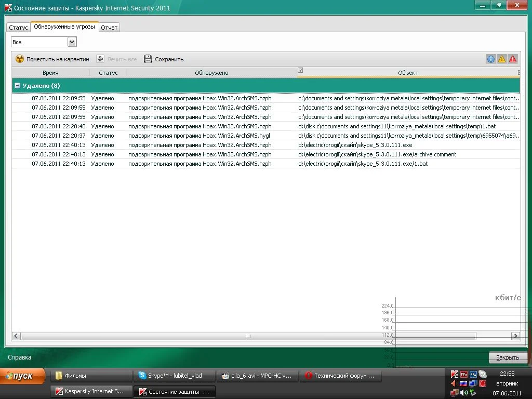Screen dimensions: 532x399
Task: Click the blue FFa tray icon
Action: click(x=473, y=375)
